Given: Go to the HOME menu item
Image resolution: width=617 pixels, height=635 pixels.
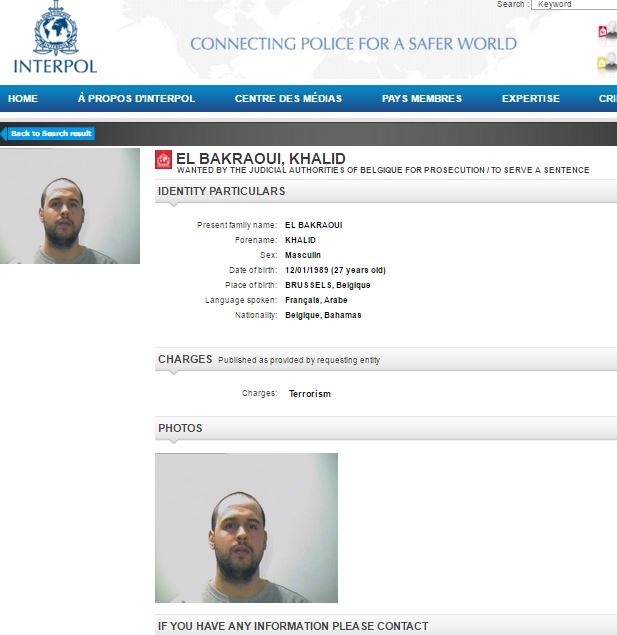Looking at the screenshot, I should (23, 98).
